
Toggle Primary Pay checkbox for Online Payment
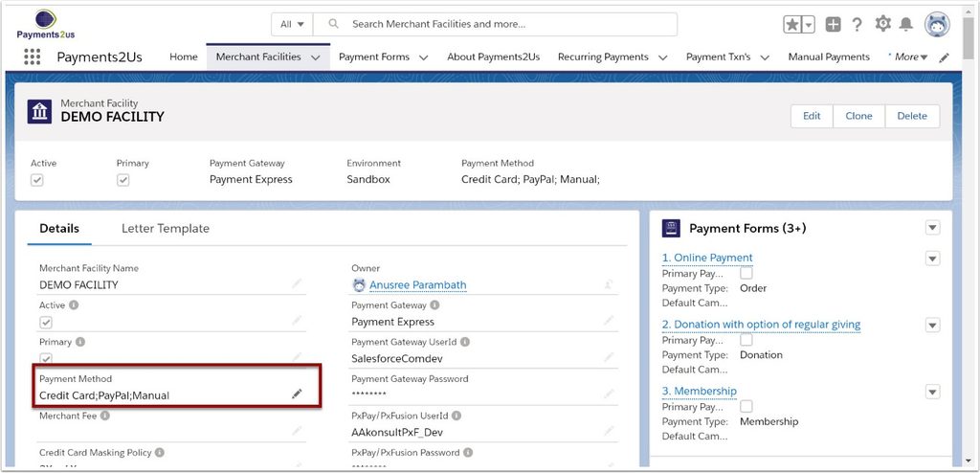(746, 274)
